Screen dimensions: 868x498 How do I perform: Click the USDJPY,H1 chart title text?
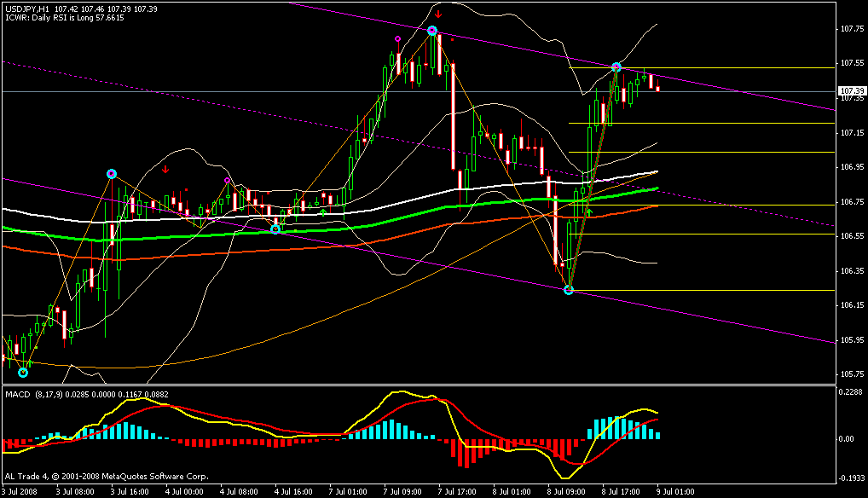tap(26, 8)
